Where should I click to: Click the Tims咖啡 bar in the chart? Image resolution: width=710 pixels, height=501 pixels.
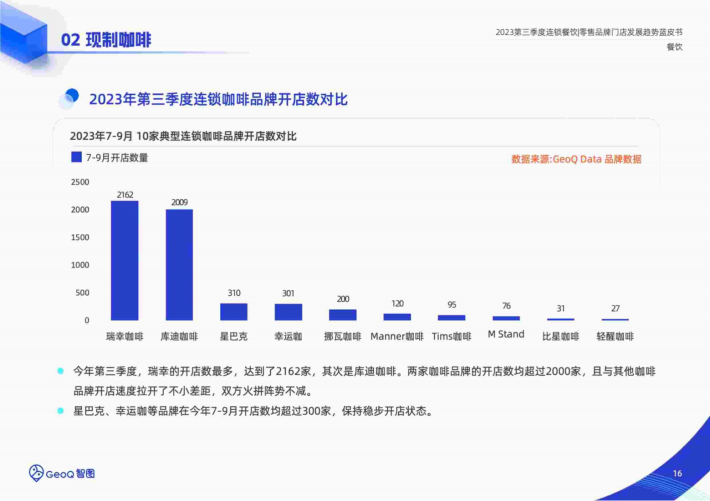pyautogui.click(x=451, y=318)
